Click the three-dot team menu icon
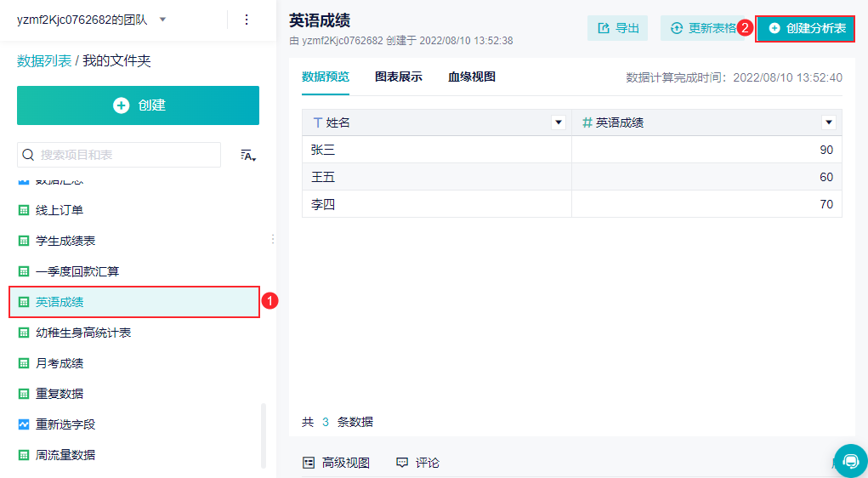Image resolution: width=868 pixels, height=478 pixels. [x=247, y=20]
